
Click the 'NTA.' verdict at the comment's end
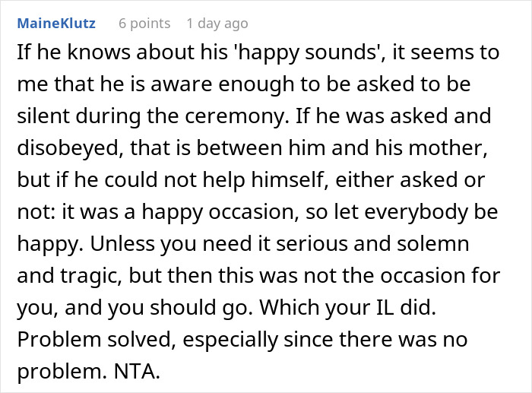[137, 372]
